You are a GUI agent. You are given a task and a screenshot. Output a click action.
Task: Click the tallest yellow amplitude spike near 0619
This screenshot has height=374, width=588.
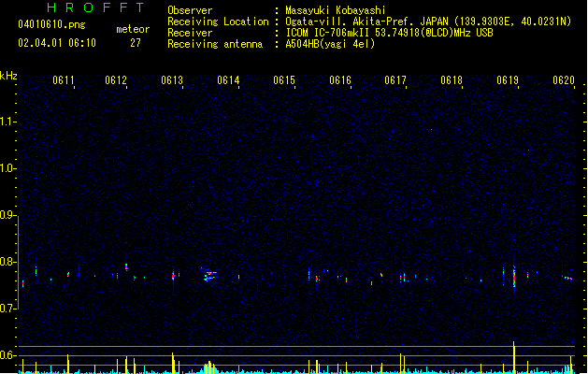click(x=514, y=357)
